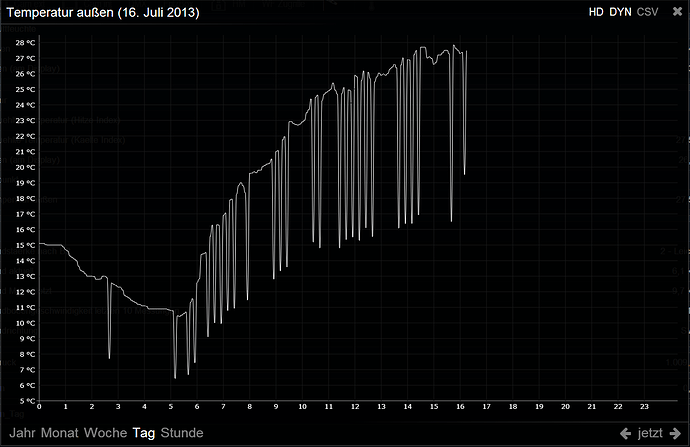690x447 pixels.
Task: Click hour 12 on the time axis
Action: click(355, 407)
